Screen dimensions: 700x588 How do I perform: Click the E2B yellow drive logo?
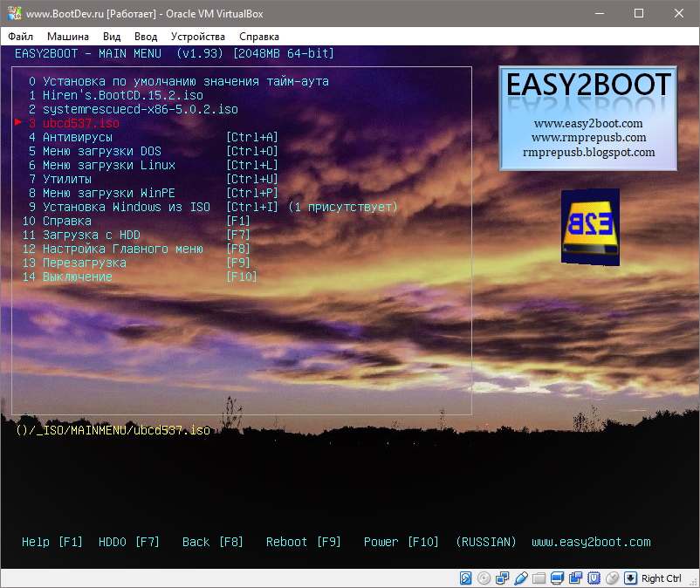(x=590, y=227)
